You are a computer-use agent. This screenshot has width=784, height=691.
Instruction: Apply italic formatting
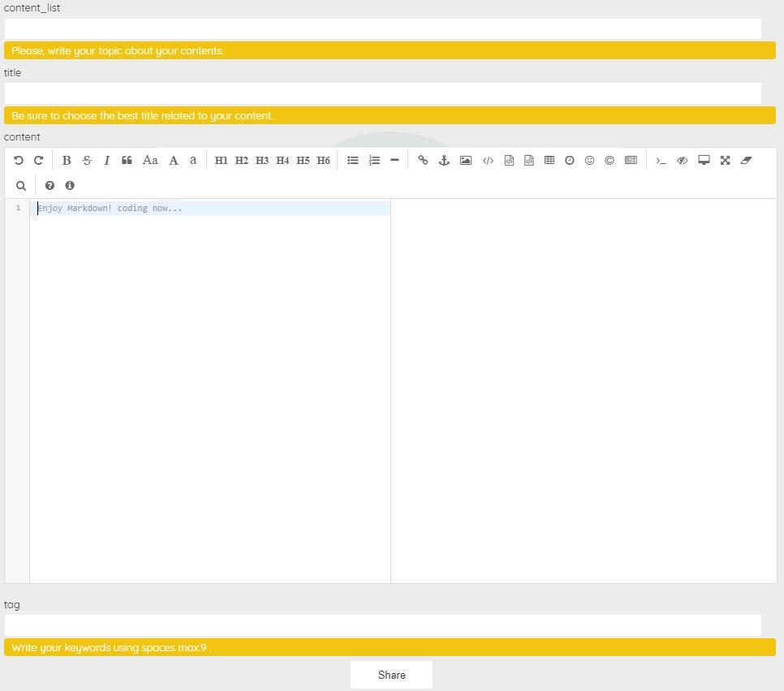(x=106, y=160)
